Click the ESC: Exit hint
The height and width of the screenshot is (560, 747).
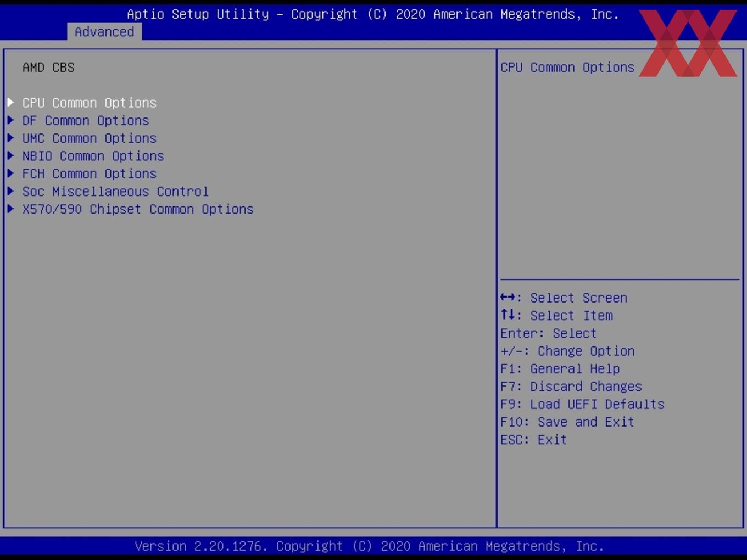click(533, 440)
